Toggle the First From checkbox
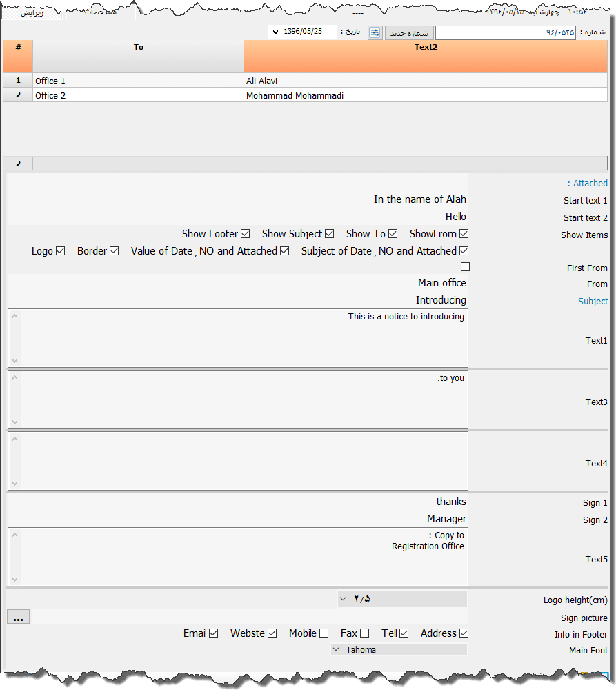This screenshot has height=690, width=616. coord(465,267)
